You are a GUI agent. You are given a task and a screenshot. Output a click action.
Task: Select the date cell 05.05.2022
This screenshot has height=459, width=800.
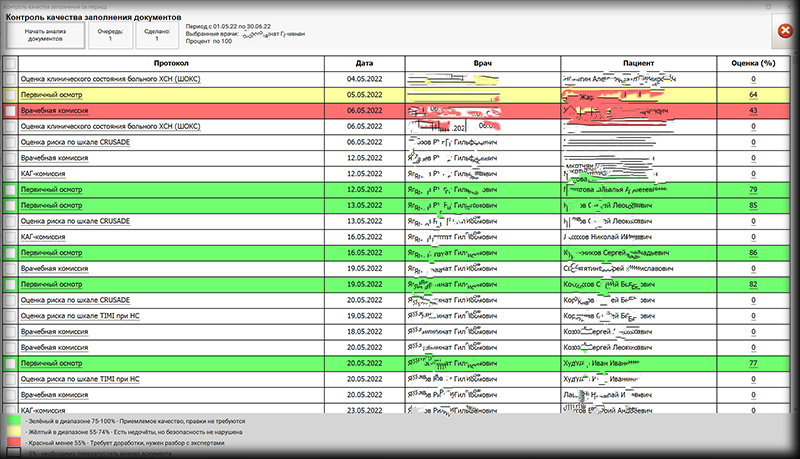364,95
